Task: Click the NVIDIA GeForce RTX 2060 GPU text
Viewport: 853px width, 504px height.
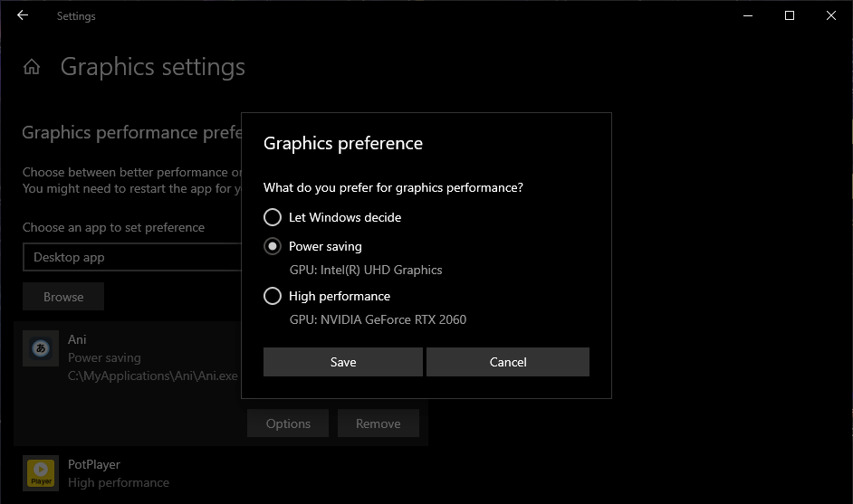Action: click(378, 319)
